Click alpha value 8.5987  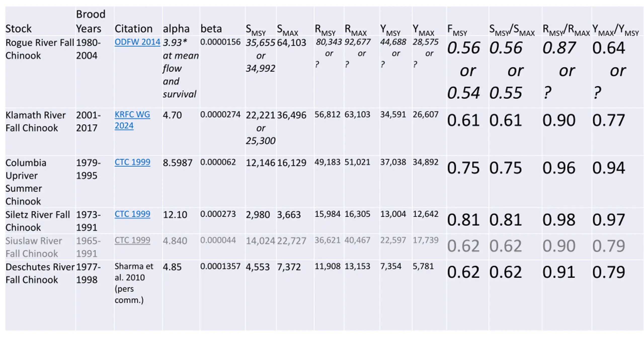click(x=178, y=163)
